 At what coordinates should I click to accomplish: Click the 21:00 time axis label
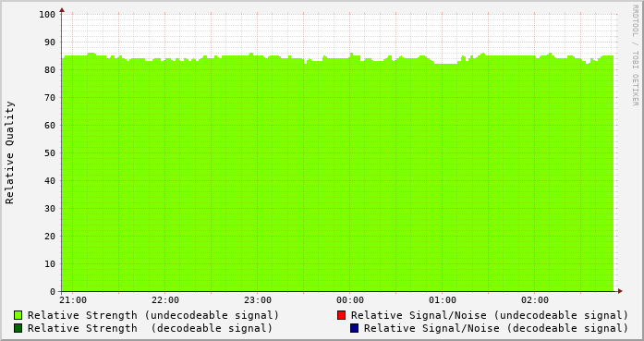coord(73,300)
